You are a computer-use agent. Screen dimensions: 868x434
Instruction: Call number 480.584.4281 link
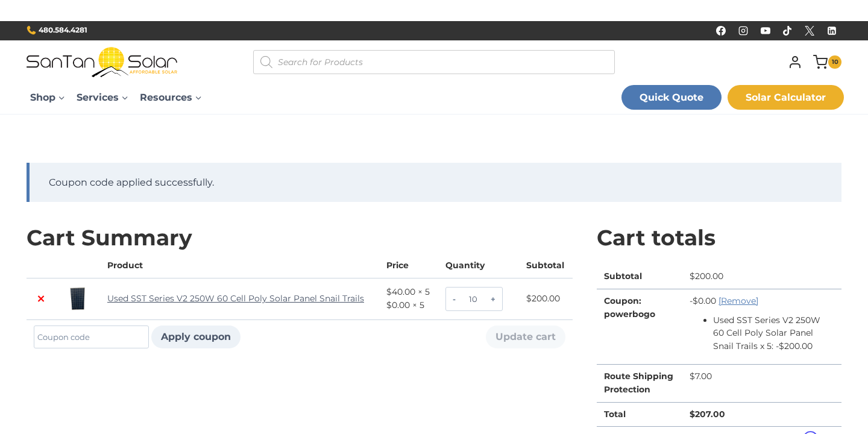pos(63,30)
